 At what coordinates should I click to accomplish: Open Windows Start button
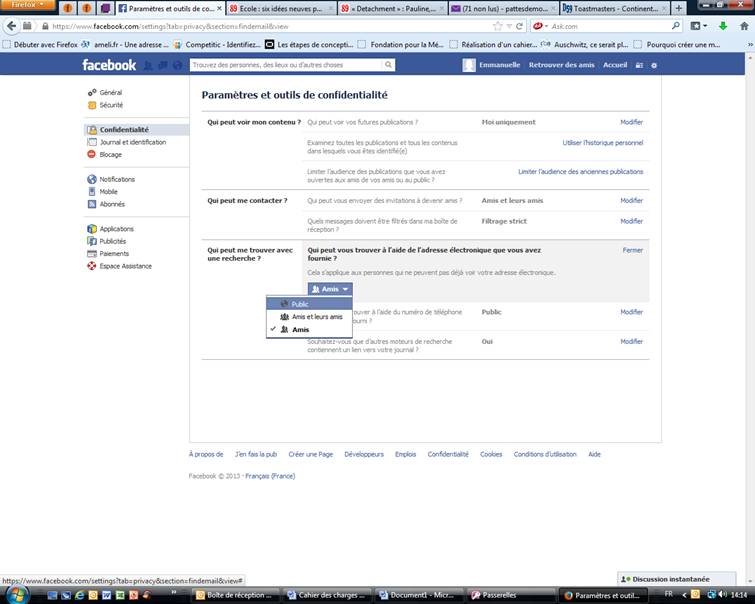click(x=17, y=595)
